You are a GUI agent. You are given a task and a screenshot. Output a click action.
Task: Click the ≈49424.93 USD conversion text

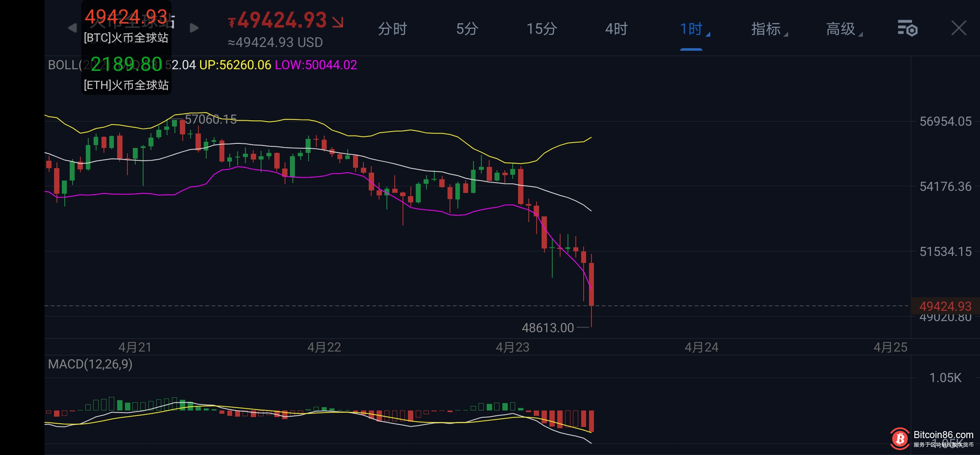tap(275, 42)
